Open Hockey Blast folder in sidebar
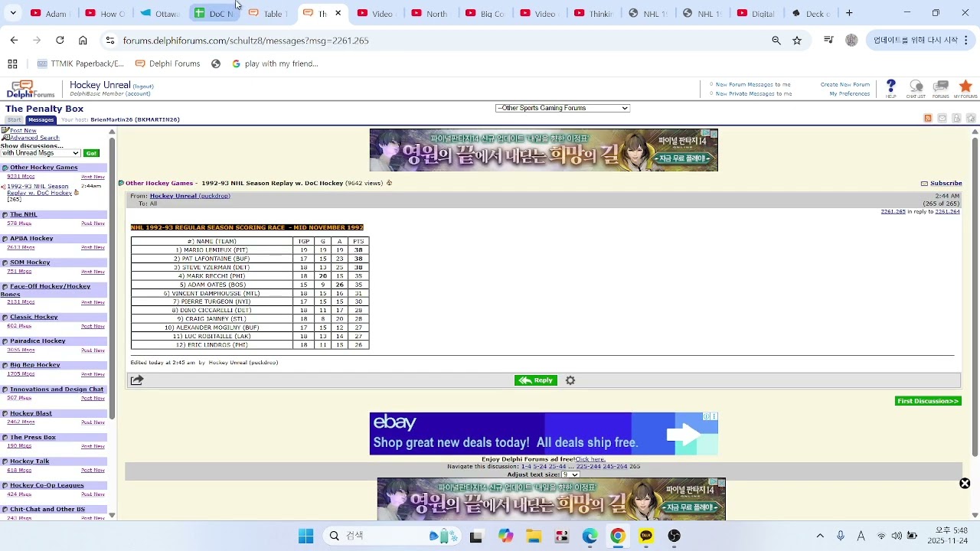 31,413
